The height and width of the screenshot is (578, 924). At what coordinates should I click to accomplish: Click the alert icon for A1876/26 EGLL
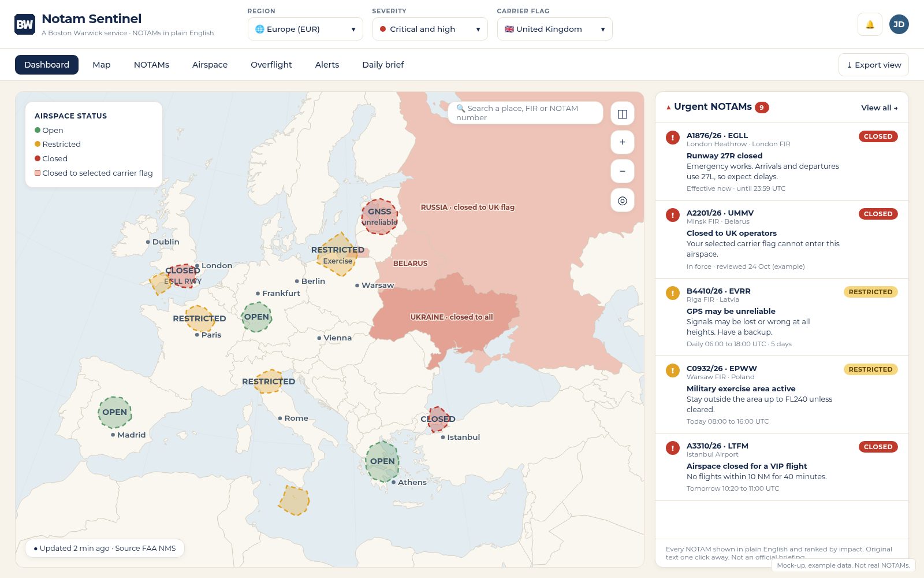point(673,138)
